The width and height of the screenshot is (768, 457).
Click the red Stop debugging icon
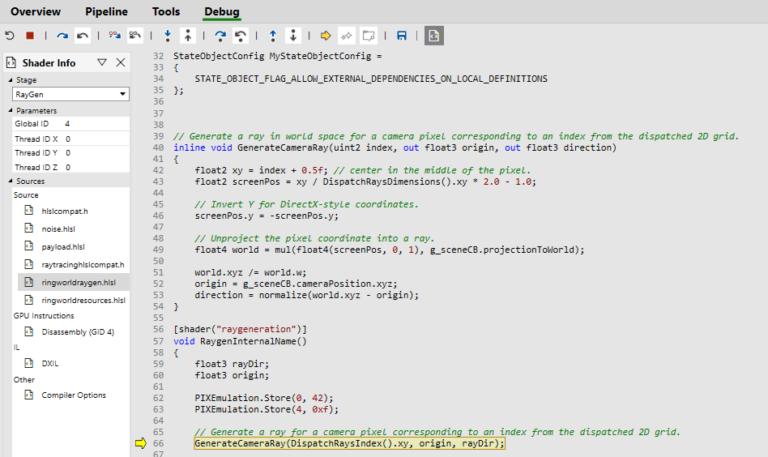pos(30,35)
